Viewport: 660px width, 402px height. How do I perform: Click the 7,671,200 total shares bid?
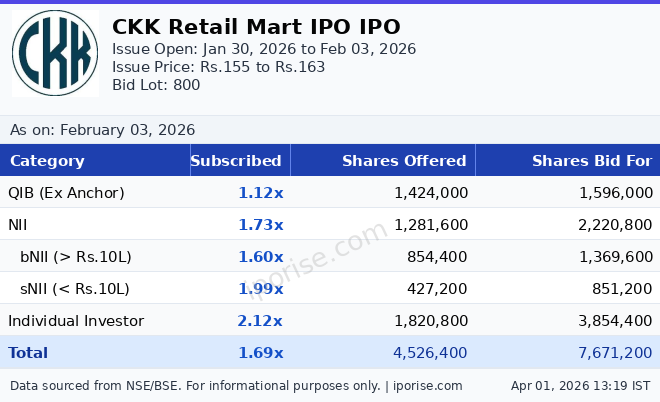[615, 353]
